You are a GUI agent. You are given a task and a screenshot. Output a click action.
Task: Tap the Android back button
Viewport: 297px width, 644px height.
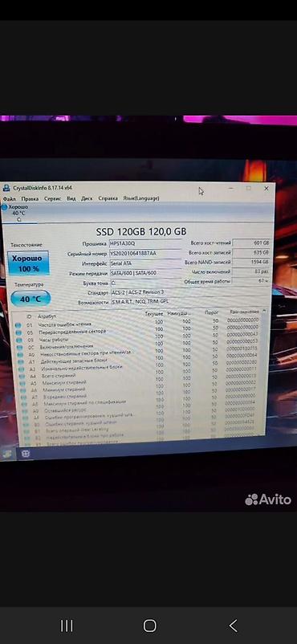[x=233, y=626]
